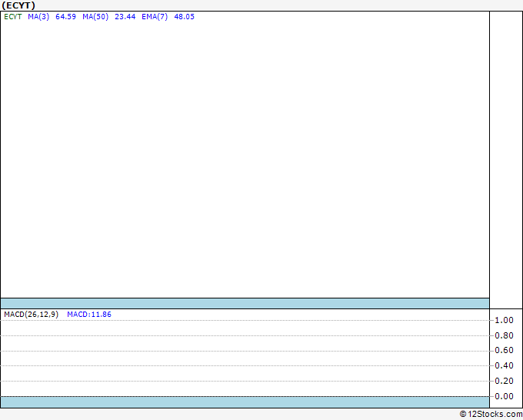The height and width of the screenshot is (420, 523).
Task: Click the MACD(26,12,9) panel label
Action: [x=31, y=315]
